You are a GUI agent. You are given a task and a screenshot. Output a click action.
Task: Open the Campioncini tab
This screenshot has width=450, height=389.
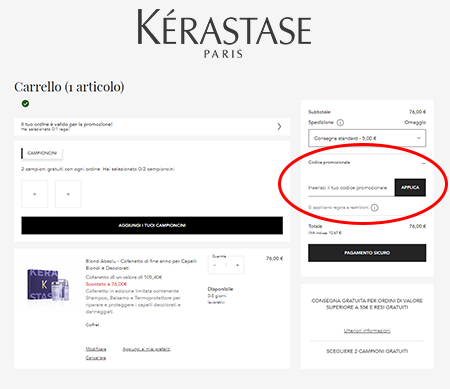click(x=42, y=153)
